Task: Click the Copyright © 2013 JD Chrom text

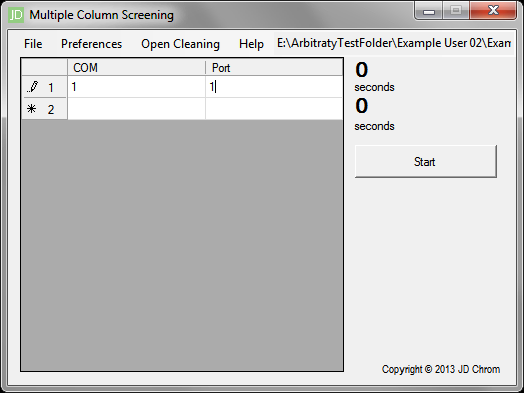Action: pyautogui.click(x=441, y=369)
